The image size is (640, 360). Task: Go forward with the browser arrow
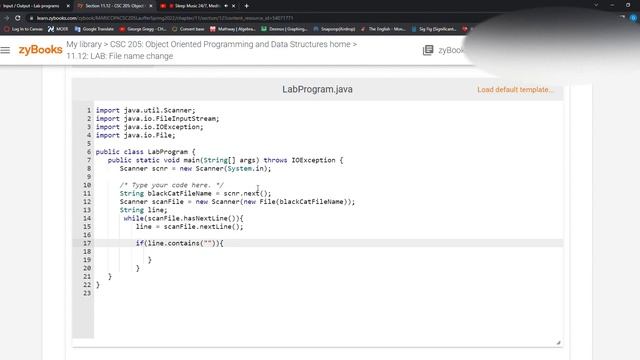[x=7, y=18]
